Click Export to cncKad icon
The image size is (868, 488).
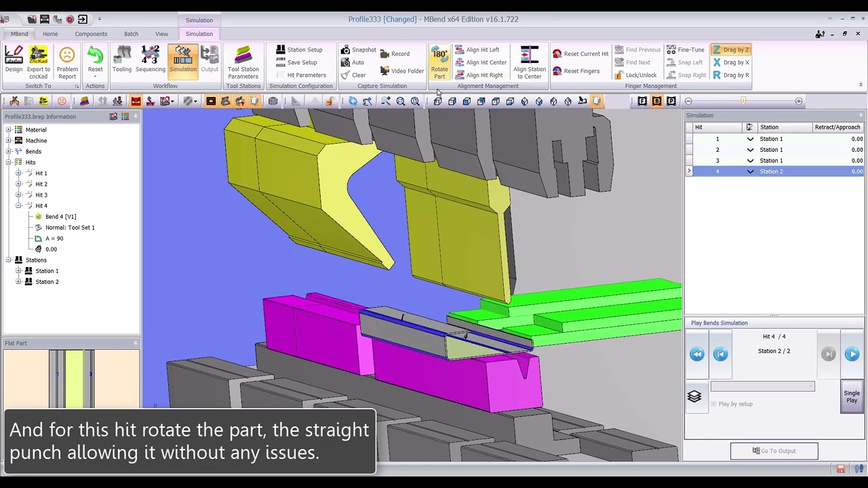point(39,62)
